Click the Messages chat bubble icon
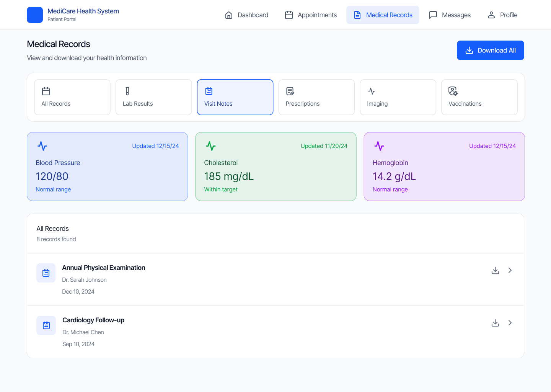This screenshot has width=551, height=392. pos(433,15)
